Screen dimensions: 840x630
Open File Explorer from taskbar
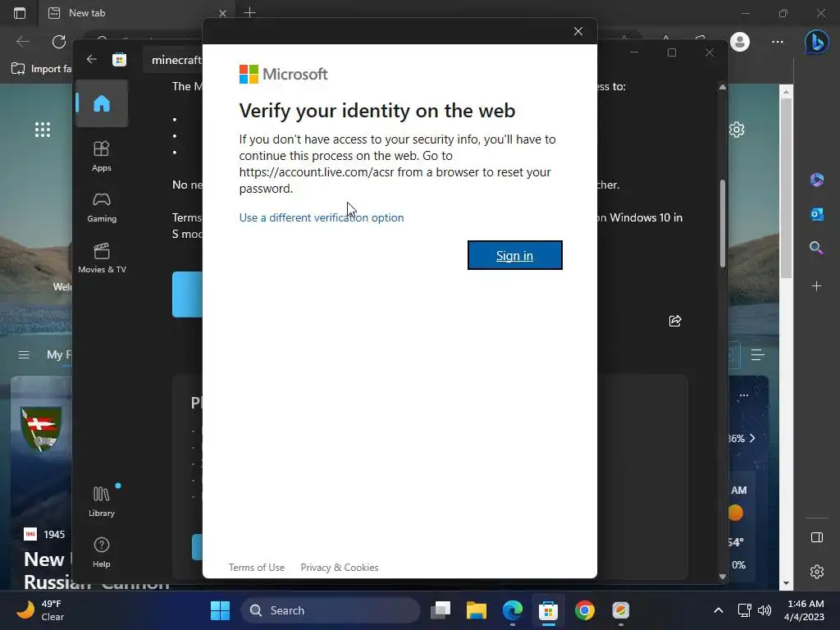pos(477,610)
